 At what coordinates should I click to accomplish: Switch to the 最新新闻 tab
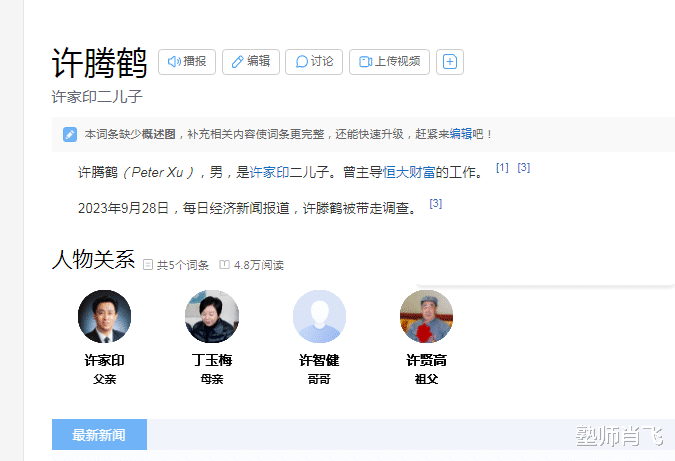click(99, 435)
